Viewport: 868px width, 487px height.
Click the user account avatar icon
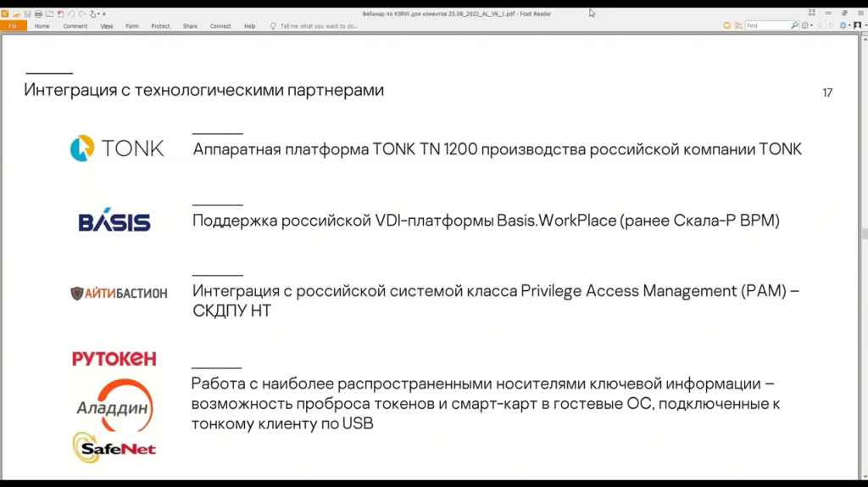pyautogui.click(x=858, y=25)
